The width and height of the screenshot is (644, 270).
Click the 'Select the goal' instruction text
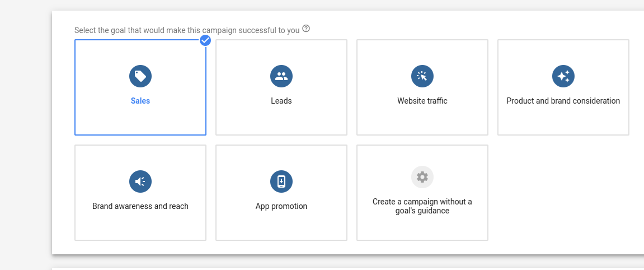187,30
